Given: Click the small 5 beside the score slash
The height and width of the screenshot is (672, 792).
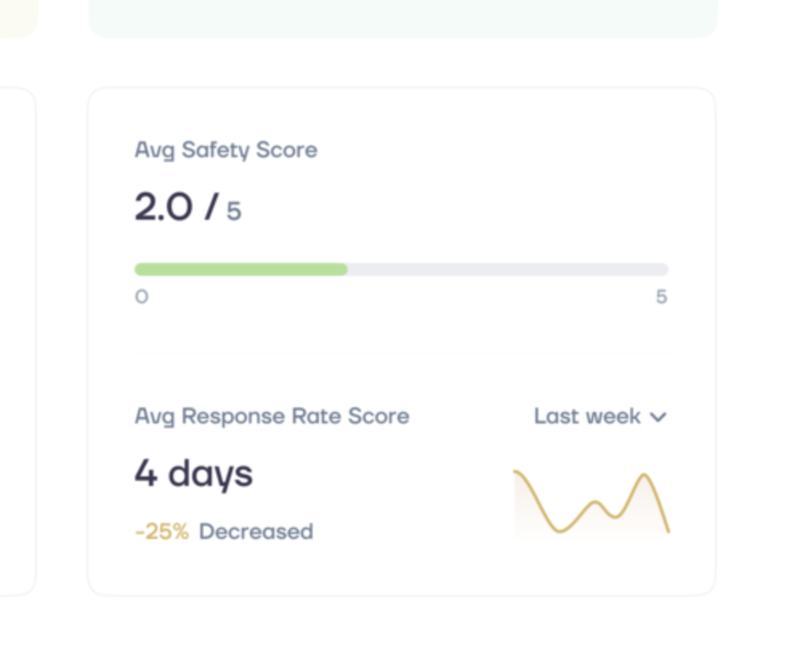Looking at the screenshot, I should click(233, 212).
